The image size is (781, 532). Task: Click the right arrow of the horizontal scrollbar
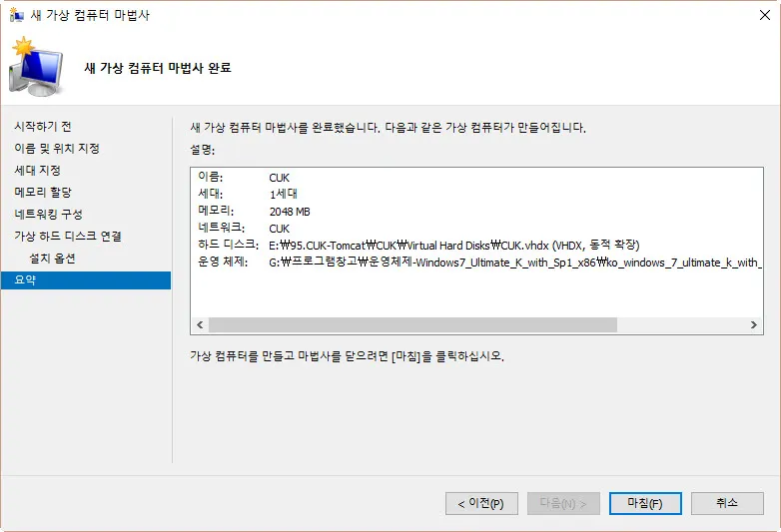(x=754, y=325)
